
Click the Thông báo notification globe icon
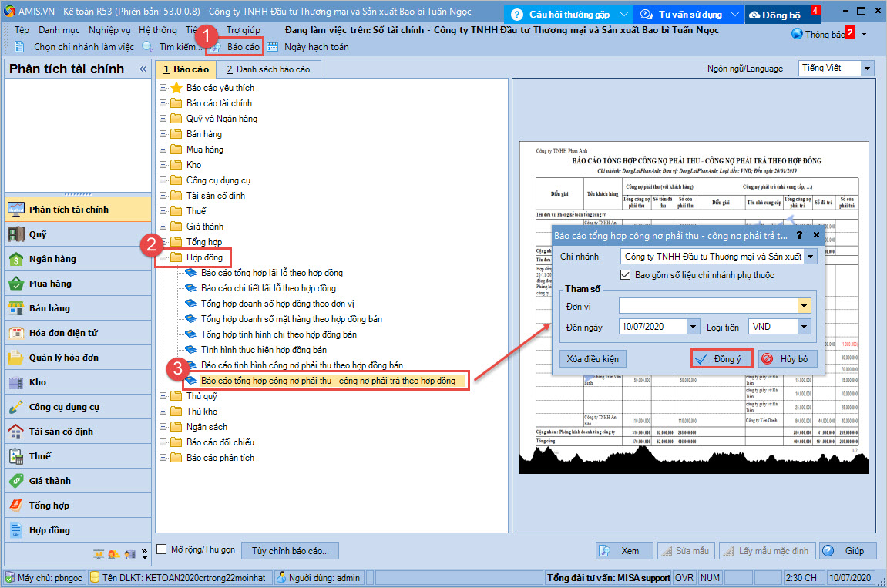[798, 34]
